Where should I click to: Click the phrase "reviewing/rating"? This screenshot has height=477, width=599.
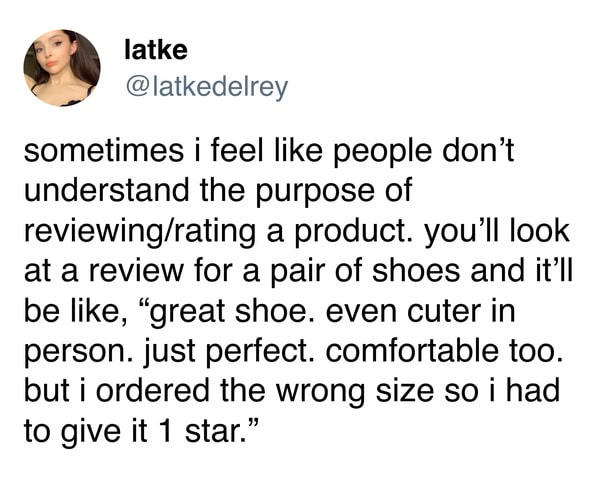point(140,232)
